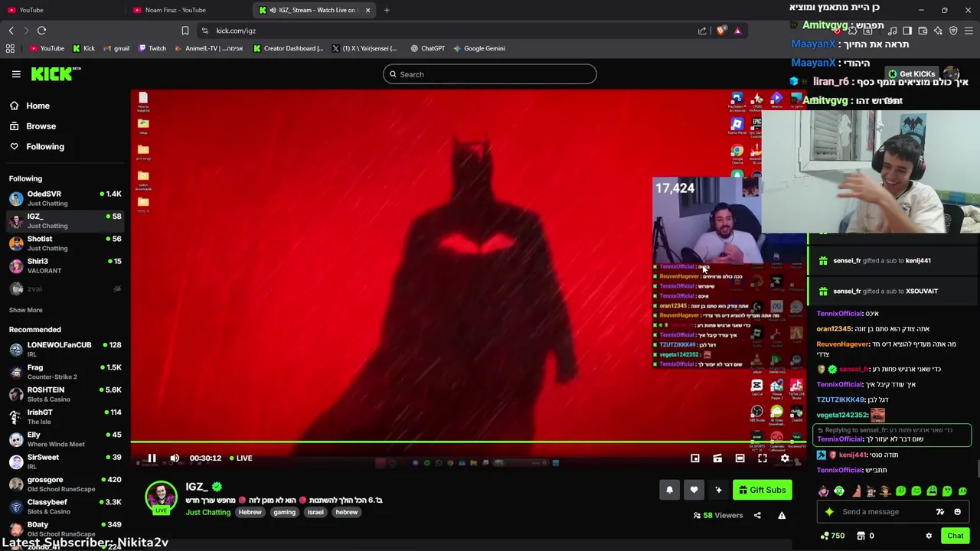Open ChatGPT bookmark
This screenshot has height=551, width=980.
(427, 48)
